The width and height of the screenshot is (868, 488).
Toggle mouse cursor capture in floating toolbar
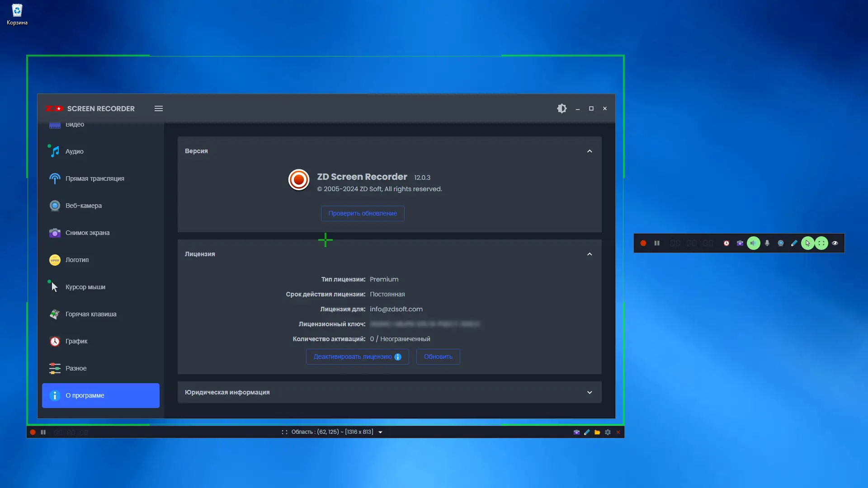(x=807, y=243)
